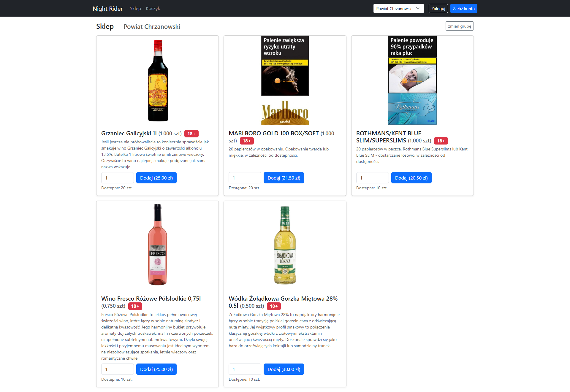Click the Żołądkowa Gorzka vodka bottle image
The image size is (570, 392).
click(x=285, y=245)
